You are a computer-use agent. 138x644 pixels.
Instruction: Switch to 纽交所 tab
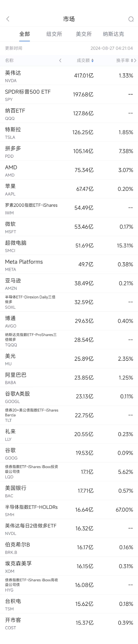(x=54, y=34)
